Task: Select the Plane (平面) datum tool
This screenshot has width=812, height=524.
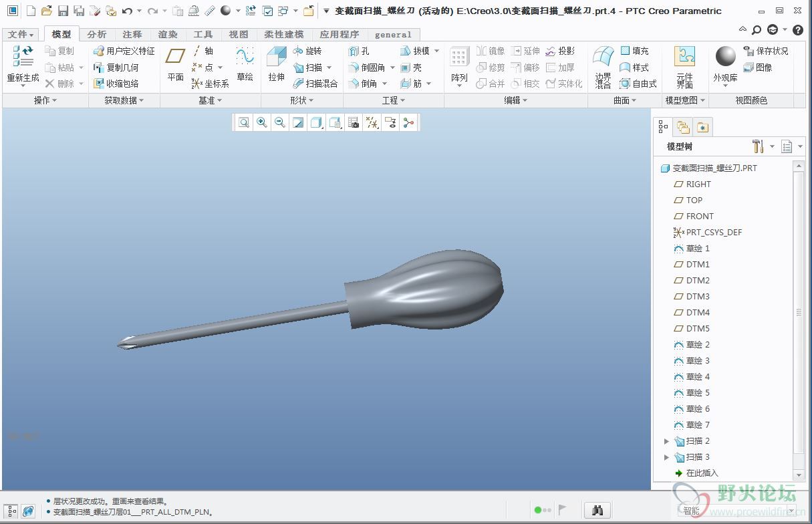Action: point(176,65)
